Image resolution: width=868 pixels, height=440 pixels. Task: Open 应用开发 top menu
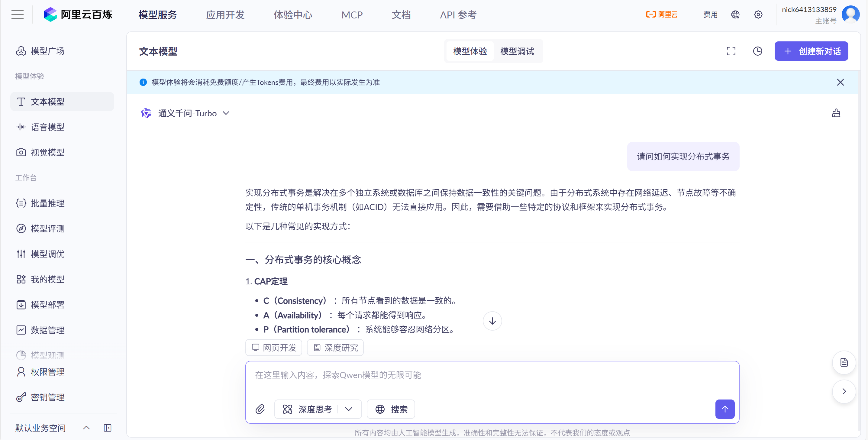click(x=225, y=15)
